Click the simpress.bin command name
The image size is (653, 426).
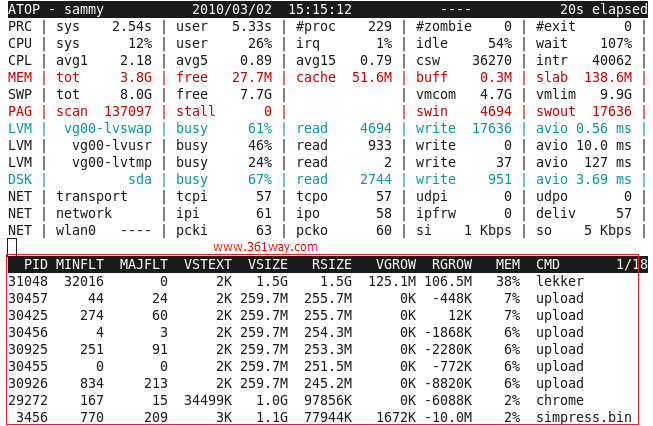click(583, 417)
